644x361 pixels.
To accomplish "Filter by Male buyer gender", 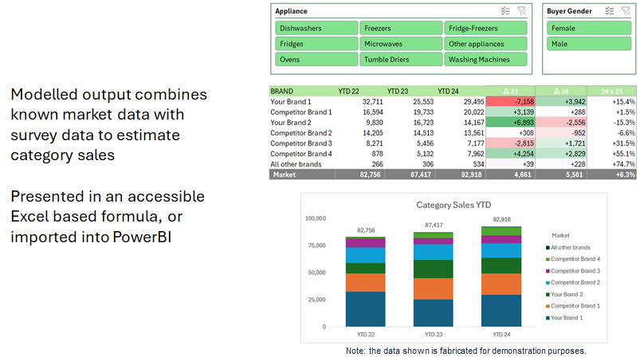I will click(x=589, y=44).
